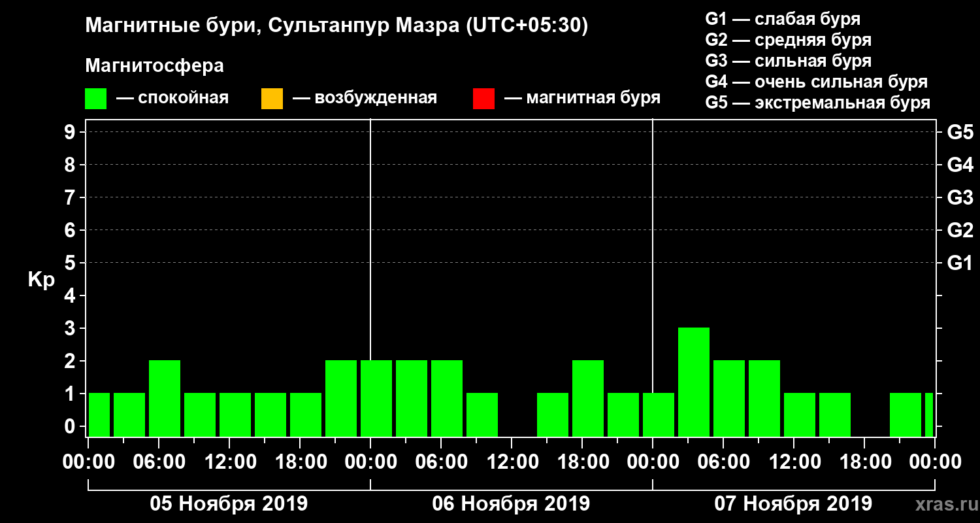Click the G5 label on right axis
This screenshot has width=980, height=523.
pyautogui.click(x=960, y=132)
